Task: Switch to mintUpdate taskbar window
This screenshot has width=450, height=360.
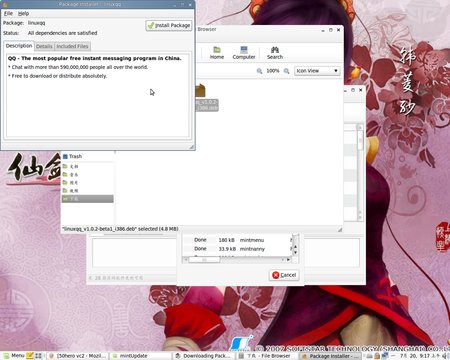Action: (140, 356)
